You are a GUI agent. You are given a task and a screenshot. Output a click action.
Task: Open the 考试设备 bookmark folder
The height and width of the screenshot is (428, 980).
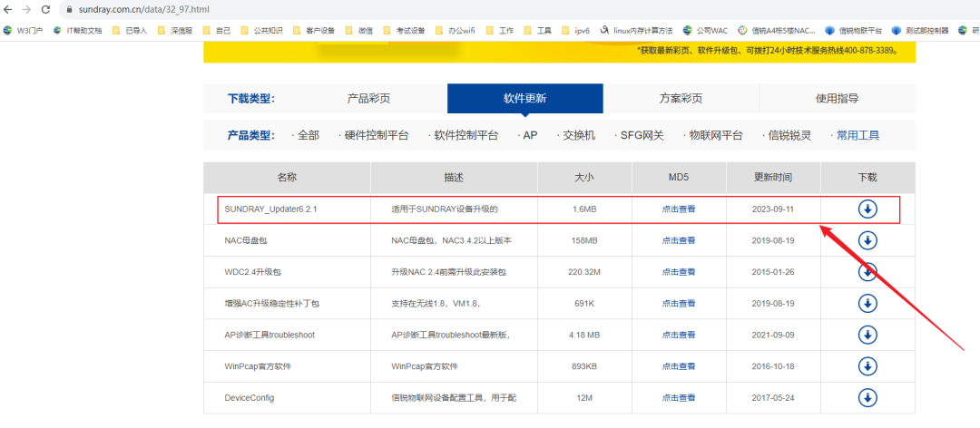(x=405, y=30)
